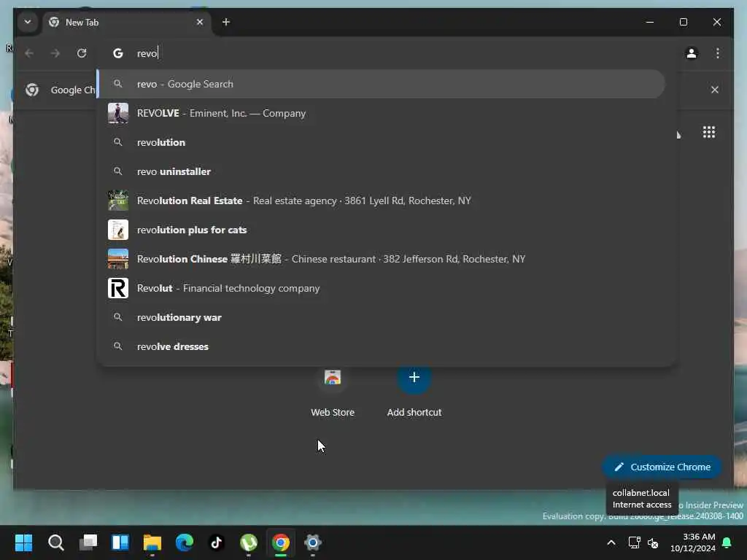This screenshot has width=747, height=560.
Task: Click the muted volume tray icon
Action: coord(653,542)
